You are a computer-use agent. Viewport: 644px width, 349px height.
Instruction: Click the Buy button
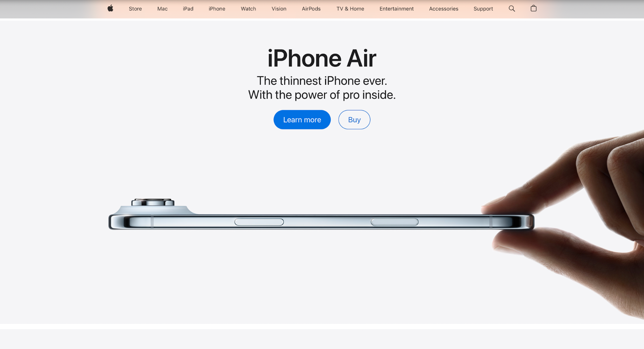[x=354, y=120]
